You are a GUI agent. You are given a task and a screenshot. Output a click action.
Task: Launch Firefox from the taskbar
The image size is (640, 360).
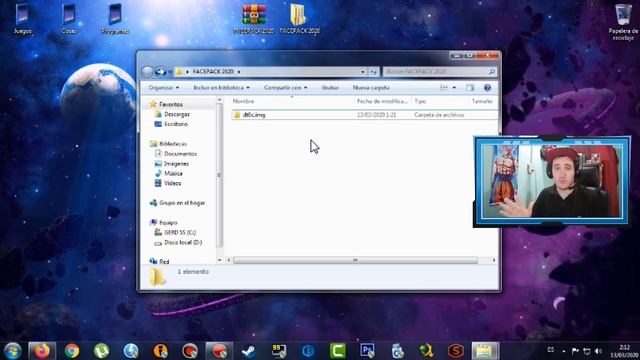tap(42, 351)
